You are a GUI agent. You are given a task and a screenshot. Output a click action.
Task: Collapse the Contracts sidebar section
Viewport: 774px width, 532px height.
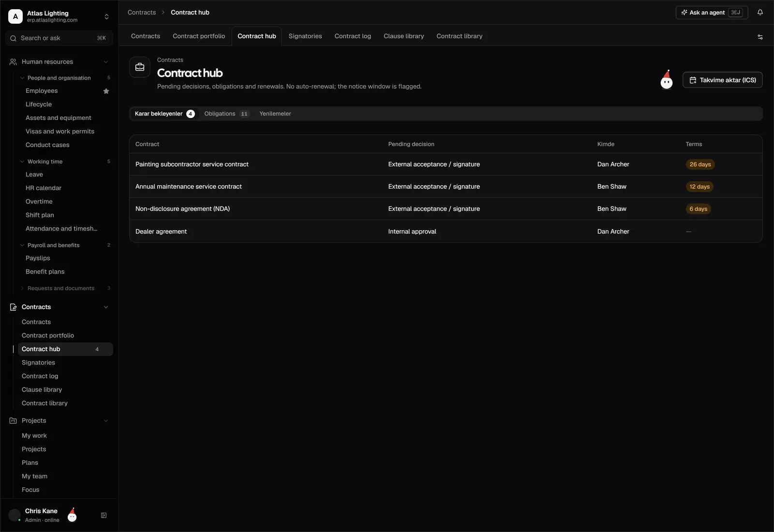point(106,307)
